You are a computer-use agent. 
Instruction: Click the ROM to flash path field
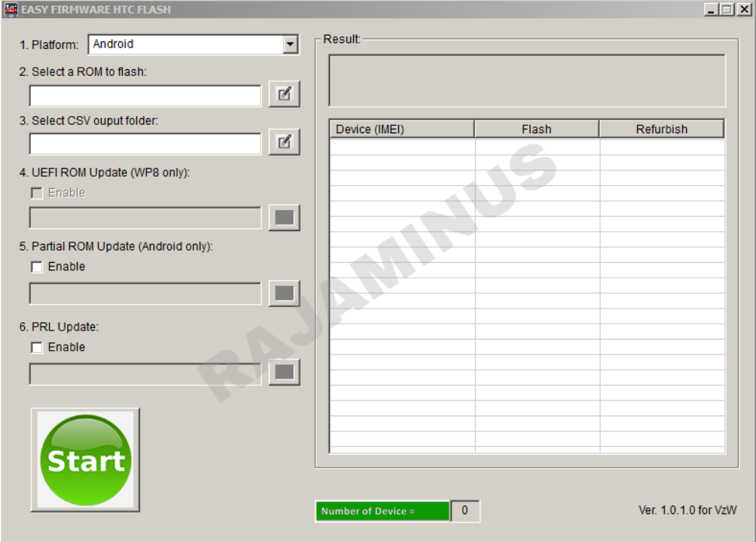click(145, 96)
